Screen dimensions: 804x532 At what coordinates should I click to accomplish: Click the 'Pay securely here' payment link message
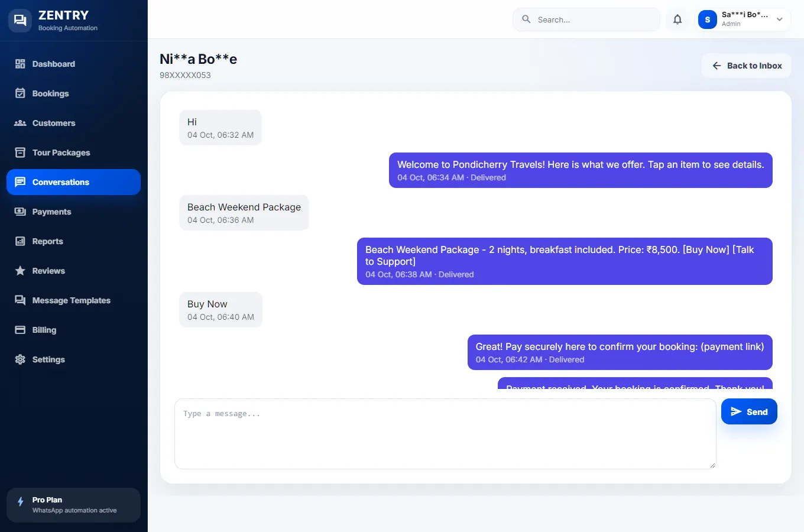click(620, 352)
